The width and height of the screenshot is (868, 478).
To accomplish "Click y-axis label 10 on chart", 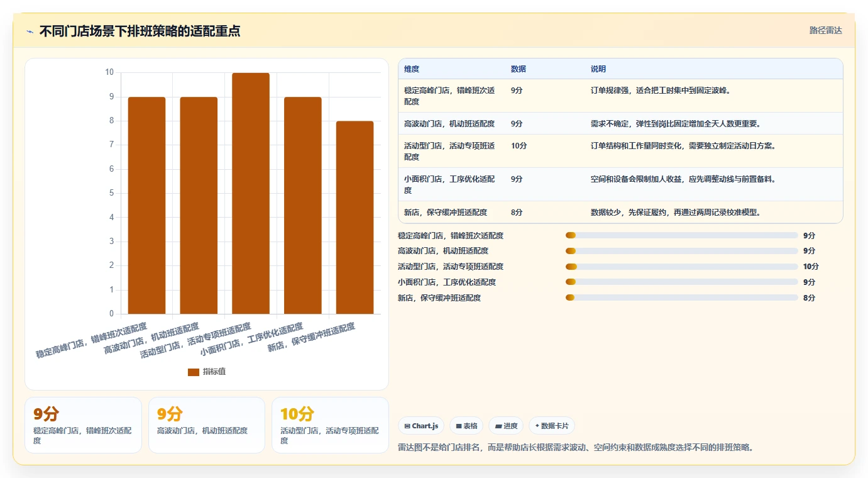I will (109, 72).
